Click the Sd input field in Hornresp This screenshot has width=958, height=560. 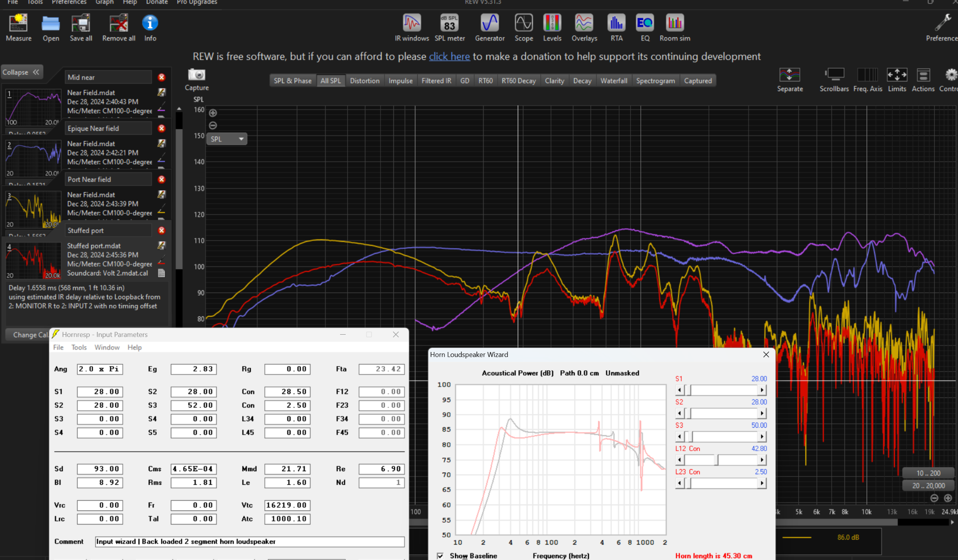click(x=100, y=469)
